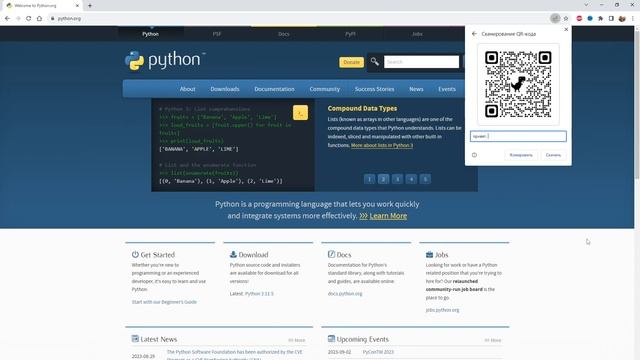Click the Download arrow icon
640x360 pixels.
tap(233, 254)
